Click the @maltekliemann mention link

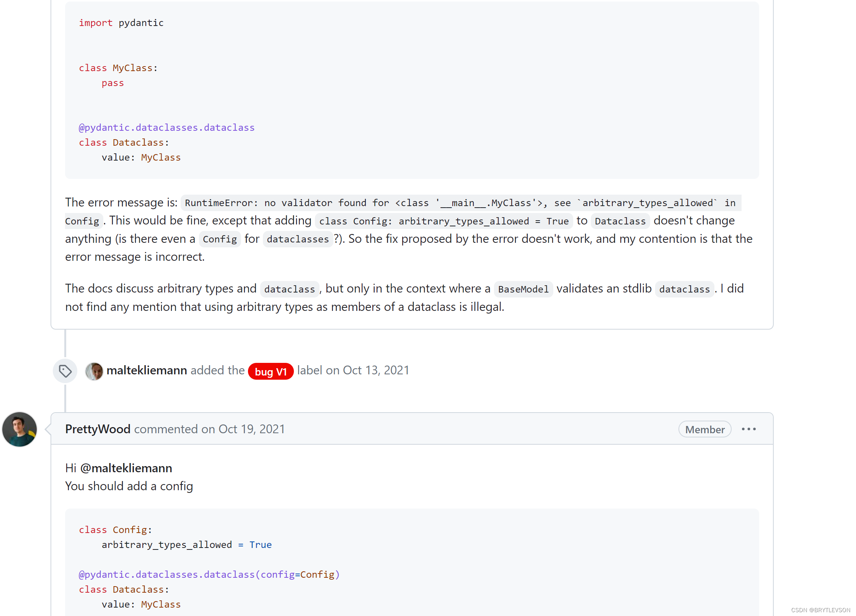(x=126, y=468)
